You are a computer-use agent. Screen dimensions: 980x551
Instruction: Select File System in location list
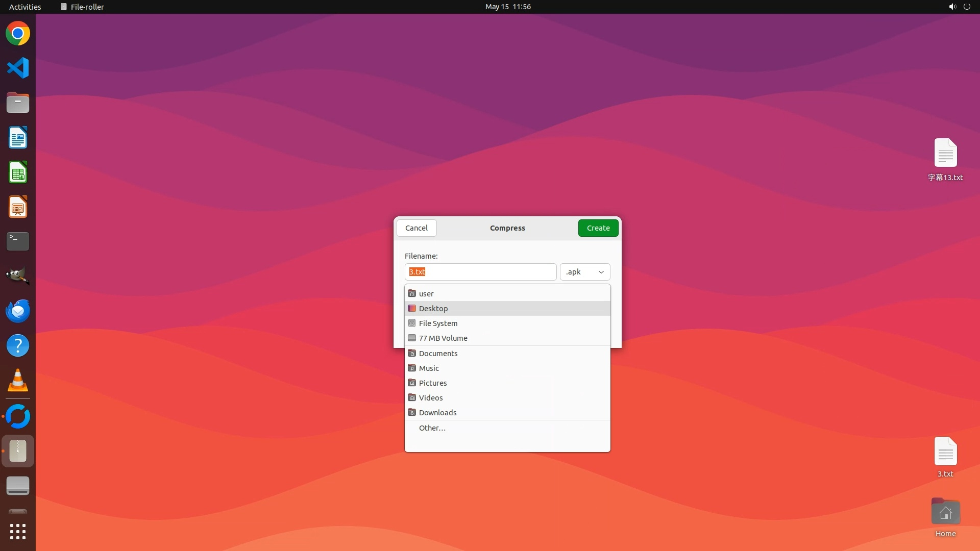click(438, 323)
